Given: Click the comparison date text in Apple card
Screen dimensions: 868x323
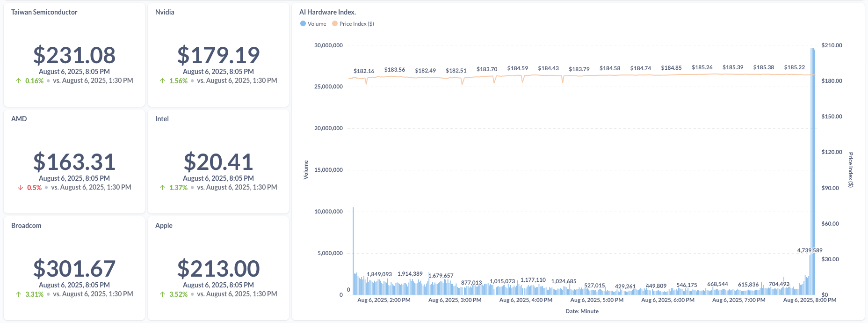Looking at the screenshot, I should tap(237, 294).
